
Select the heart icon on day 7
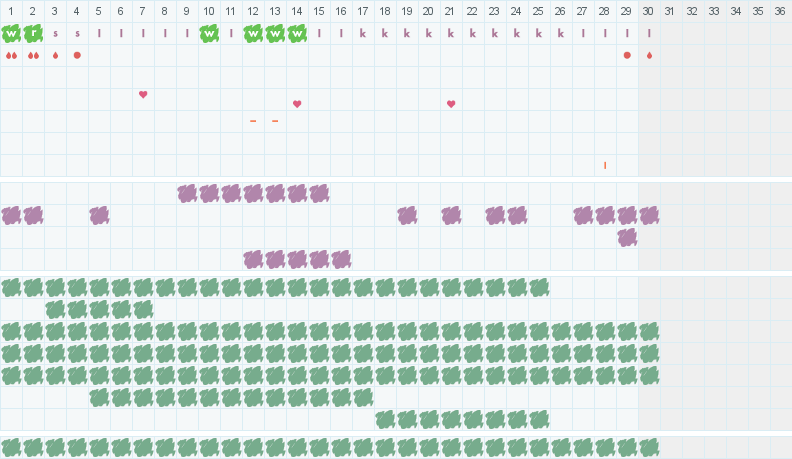click(x=143, y=94)
